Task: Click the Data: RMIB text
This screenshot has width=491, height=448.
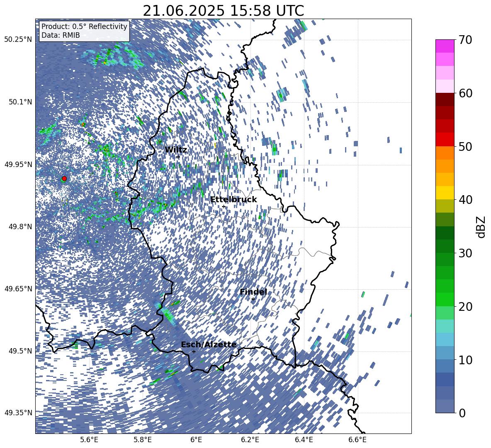Action: pyautogui.click(x=61, y=35)
